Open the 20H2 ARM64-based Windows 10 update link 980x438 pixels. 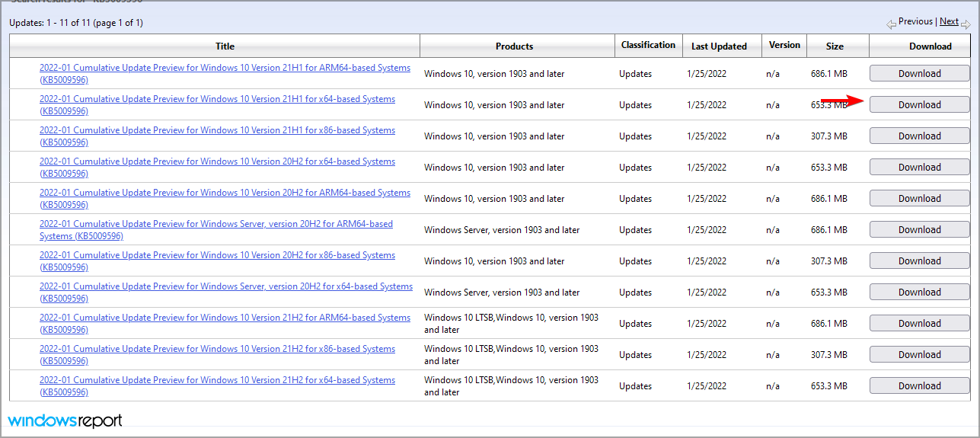tap(225, 193)
